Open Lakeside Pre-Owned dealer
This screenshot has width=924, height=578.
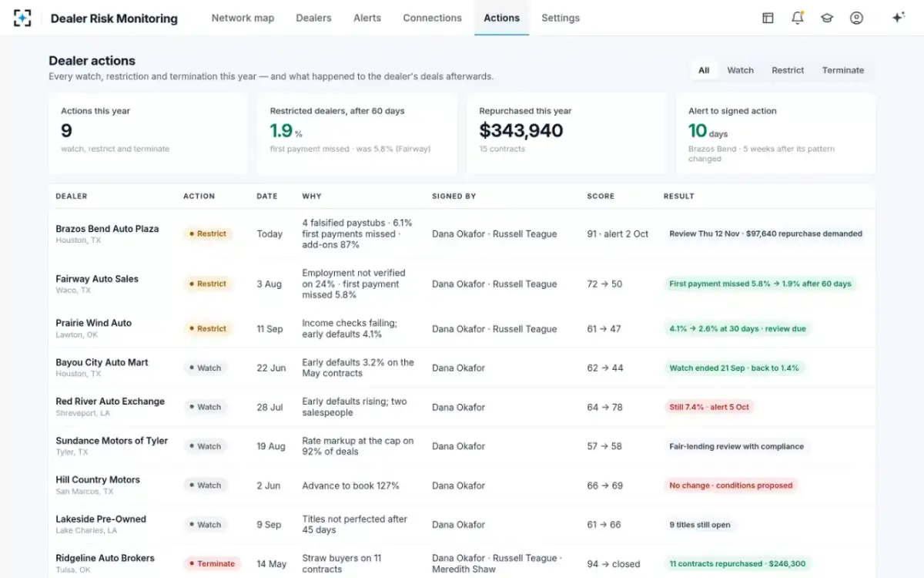tap(101, 519)
